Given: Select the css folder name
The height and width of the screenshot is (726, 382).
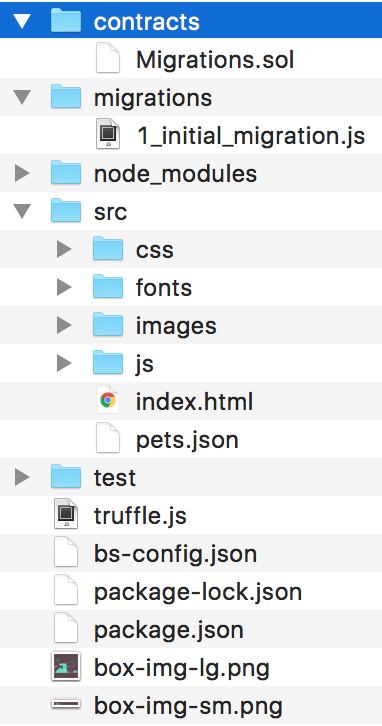Looking at the screenshot, I should (155, 250).
